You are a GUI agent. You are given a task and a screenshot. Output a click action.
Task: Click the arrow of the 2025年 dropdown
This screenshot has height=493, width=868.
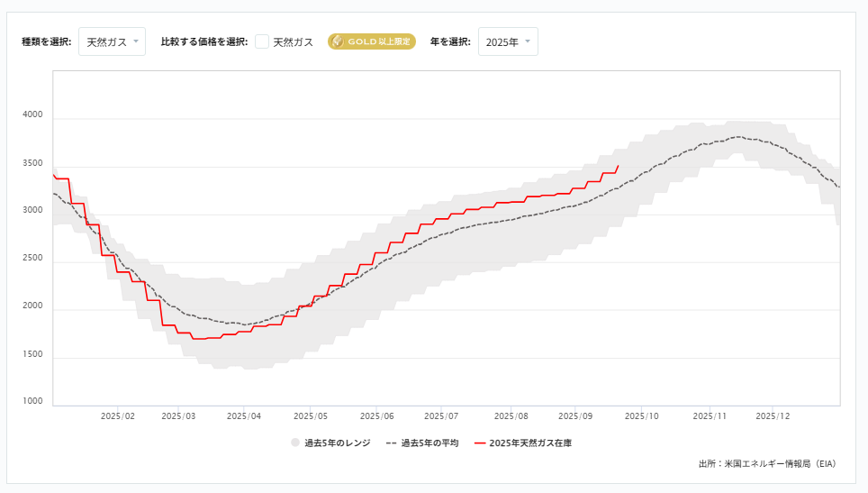pos(528,41)
